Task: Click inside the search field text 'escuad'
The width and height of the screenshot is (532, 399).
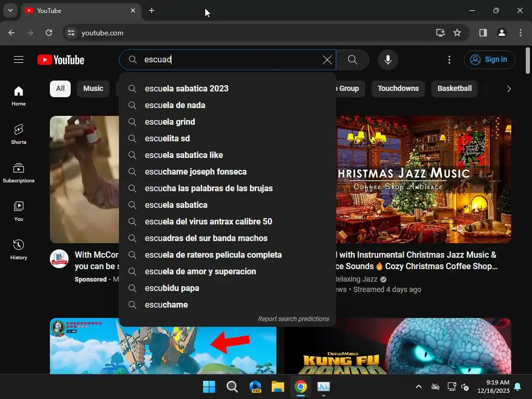Action: 158,60
